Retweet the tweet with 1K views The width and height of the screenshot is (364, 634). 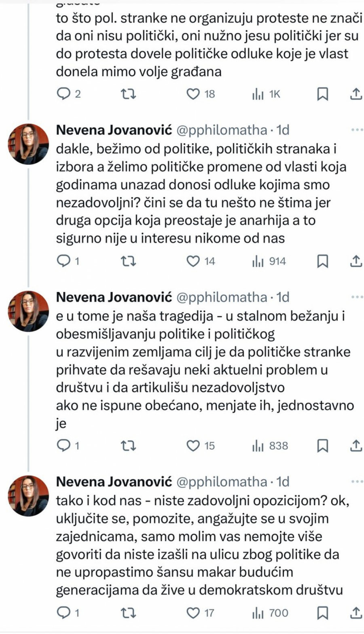click(129, 94)
